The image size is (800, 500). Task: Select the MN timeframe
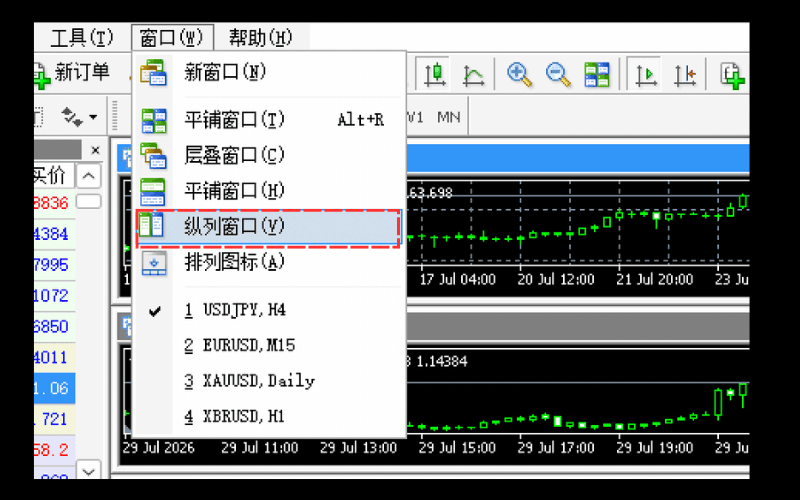click(448, 117)
